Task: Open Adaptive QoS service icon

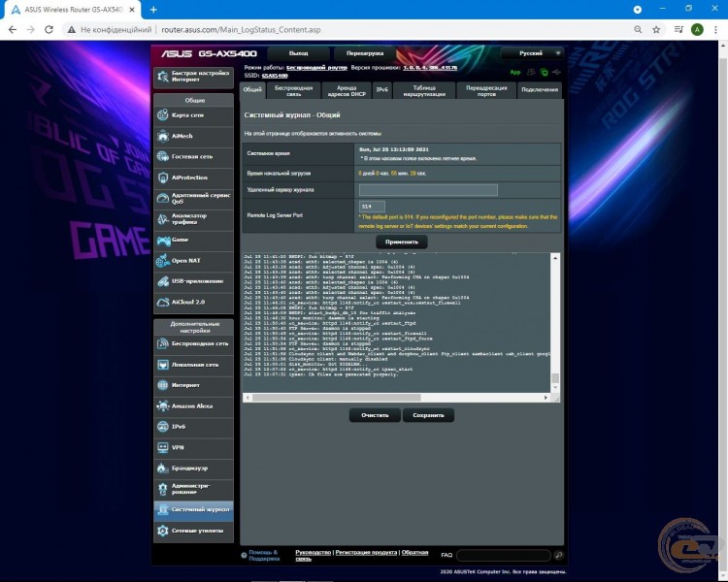Action: [162, 198]
